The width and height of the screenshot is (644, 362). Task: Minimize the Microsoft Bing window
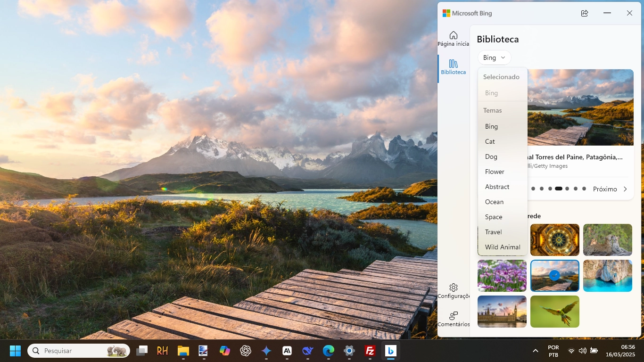(x=607, y=13)
